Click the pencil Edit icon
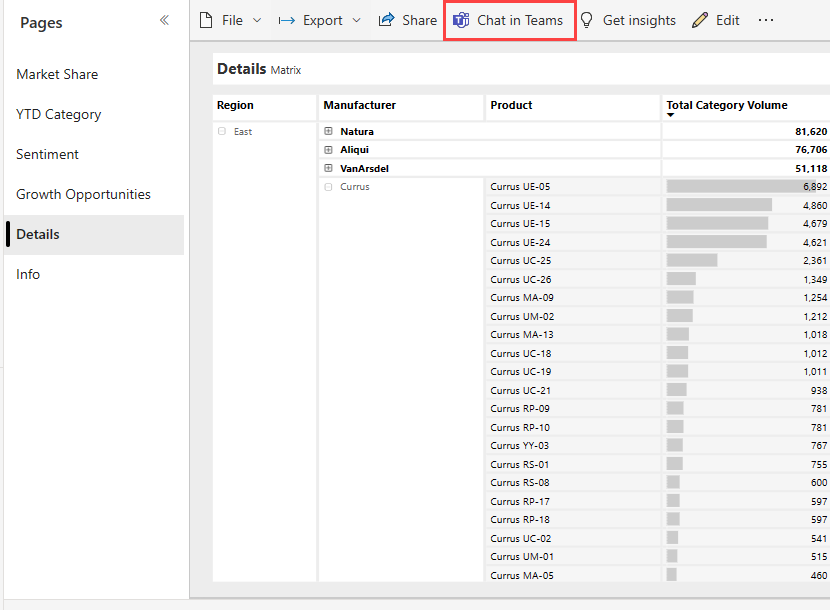Image resolution: width=830 pixels, height=610 pixels. [x=700, y=20]
